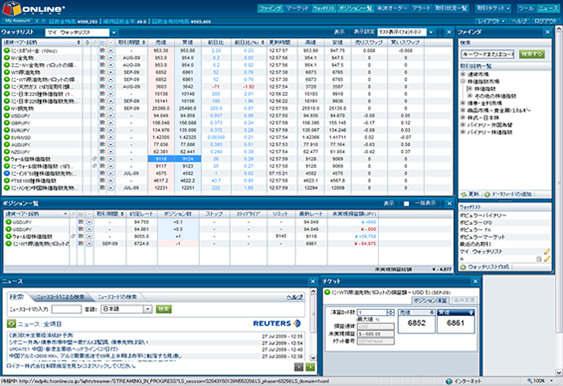
Task: Click green trade icon beside AUD/JPY in watchlist
Action: click(7, 144)
